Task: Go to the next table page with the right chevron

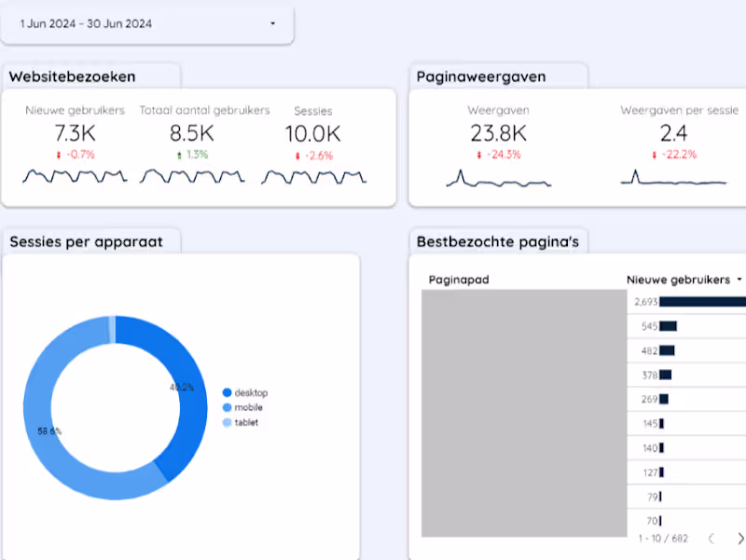Action: tap(741, 538)
